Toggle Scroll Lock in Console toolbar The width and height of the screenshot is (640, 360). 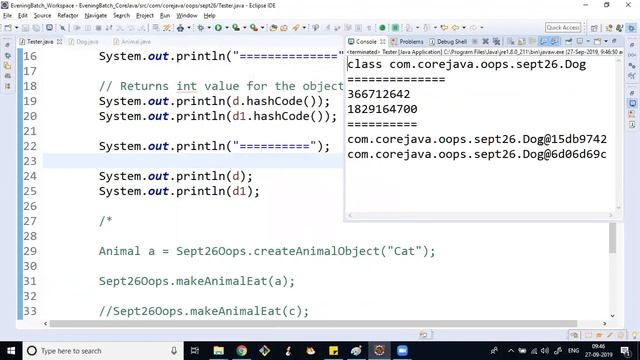[521, 41]
